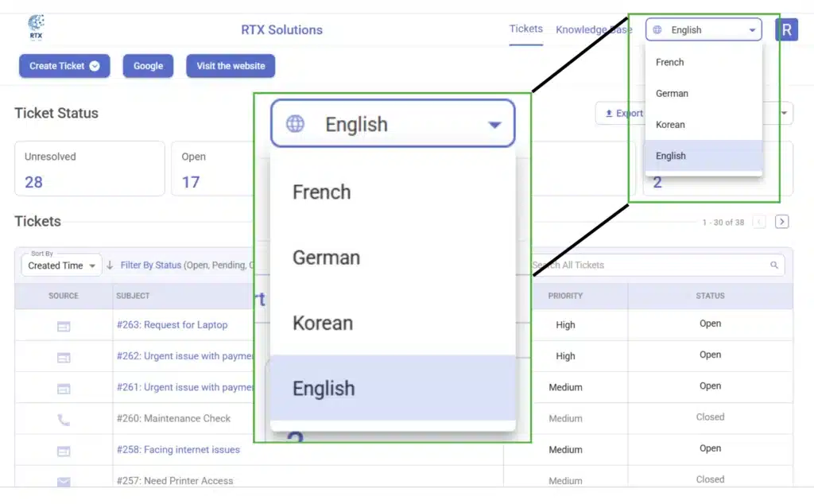Viewport: 814px width, 504px height.
Task: Click the Visit the website button
Action: (x=231, y=66)
